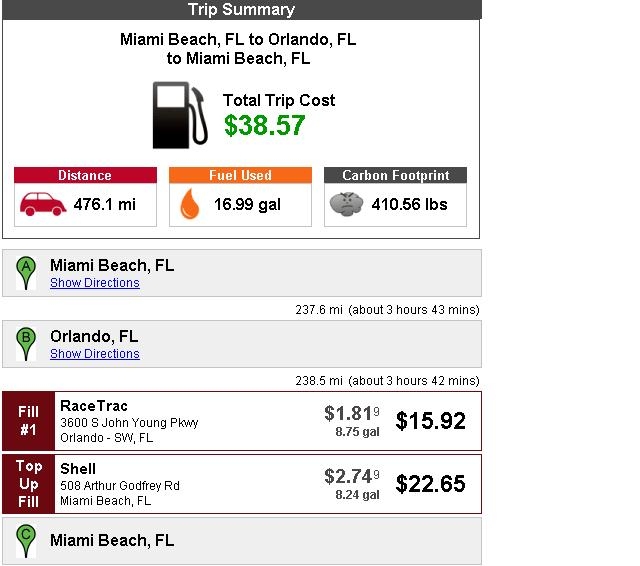Click the orange fuel drop icon
The width and height of the screenshot is (640, 566).
pyautogui.click(x=190, y=204)
